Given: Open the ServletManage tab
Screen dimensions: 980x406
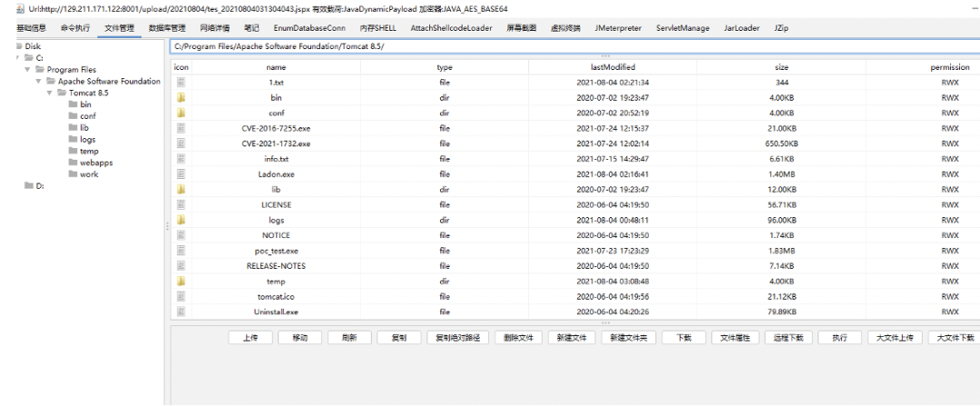Looking at the screenshot, I should (682, 28).
